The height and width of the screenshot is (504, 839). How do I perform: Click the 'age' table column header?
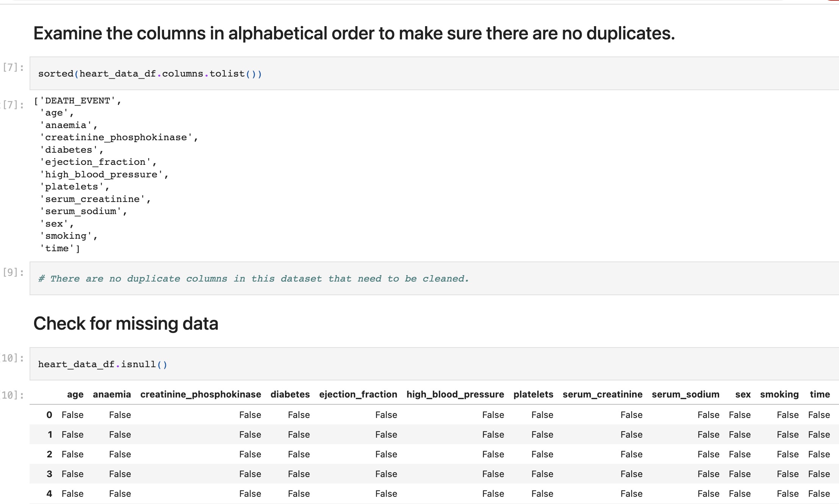[75, 394]
